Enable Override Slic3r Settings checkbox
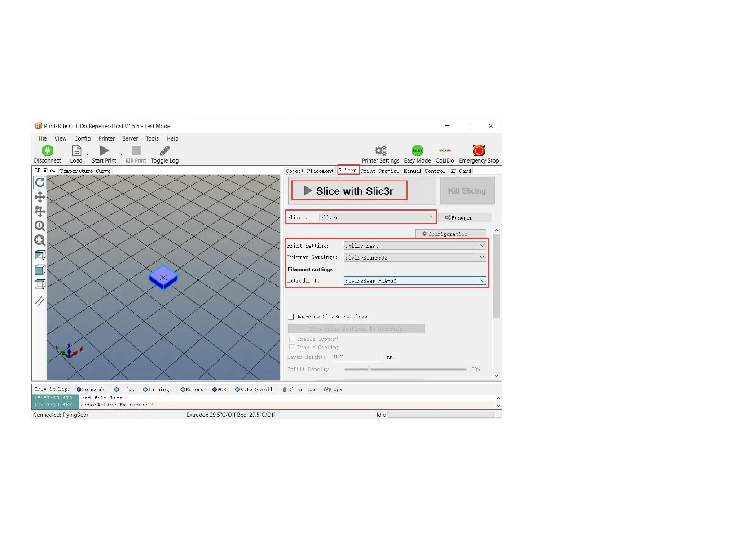Screen dimensions: 756x535 [291, 317]
